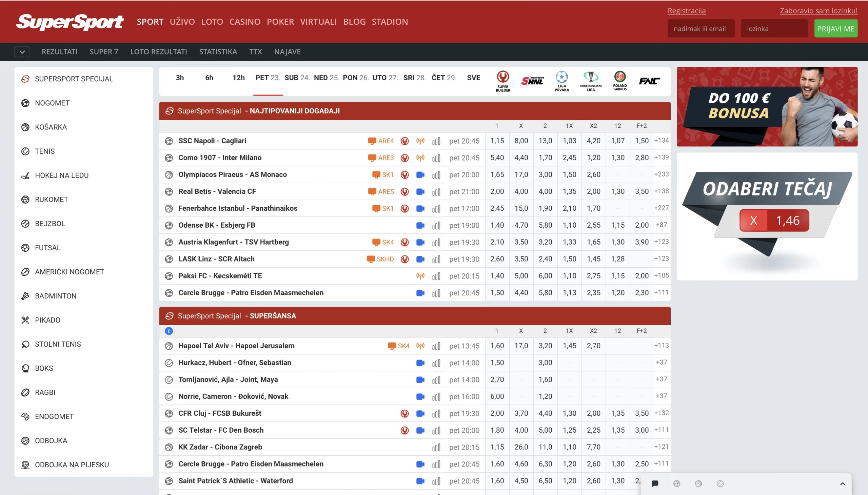Click the red X 1,46 odds button
The height and width of the screenshot is (495, 868).
click(x=774, y=220)
